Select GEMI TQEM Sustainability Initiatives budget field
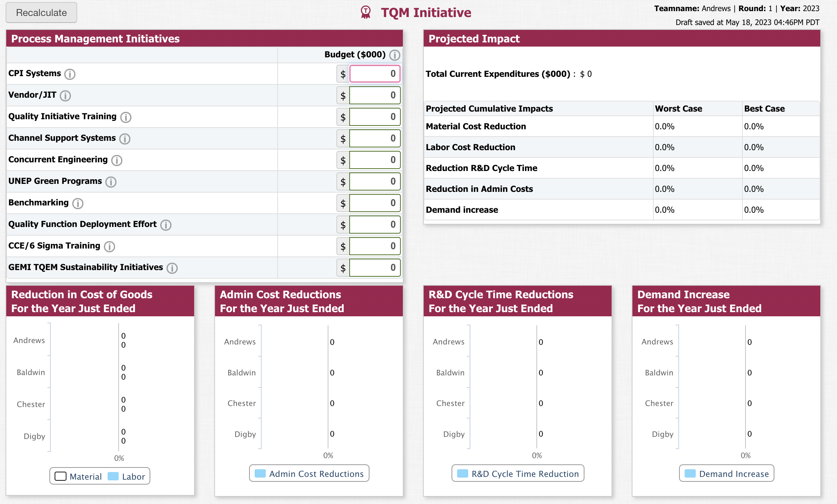The width and height of the screenshot is (837, 504). click(x=375, y=268)
